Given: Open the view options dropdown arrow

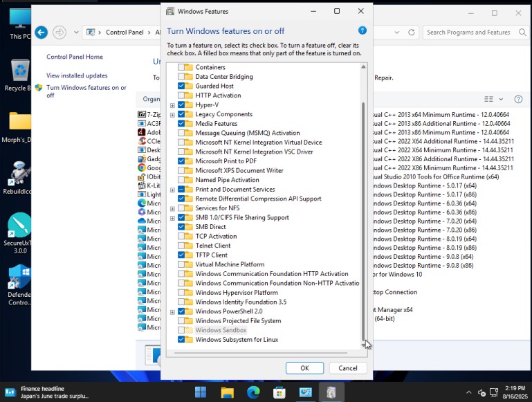Looking at the screenshot, I should tap(501, 99).
